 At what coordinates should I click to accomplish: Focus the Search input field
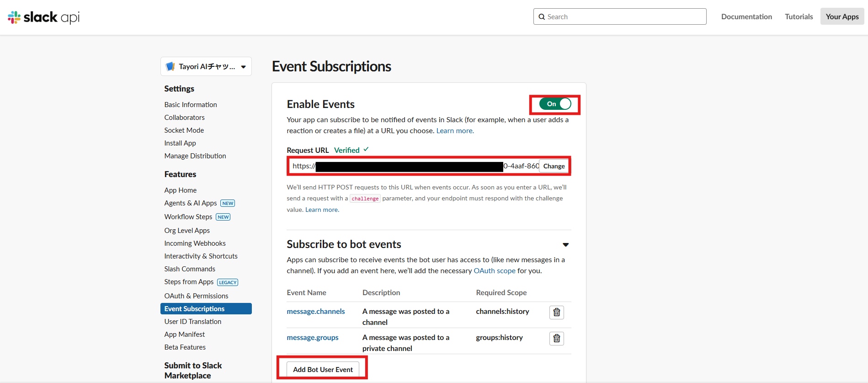tap(624, 17)
